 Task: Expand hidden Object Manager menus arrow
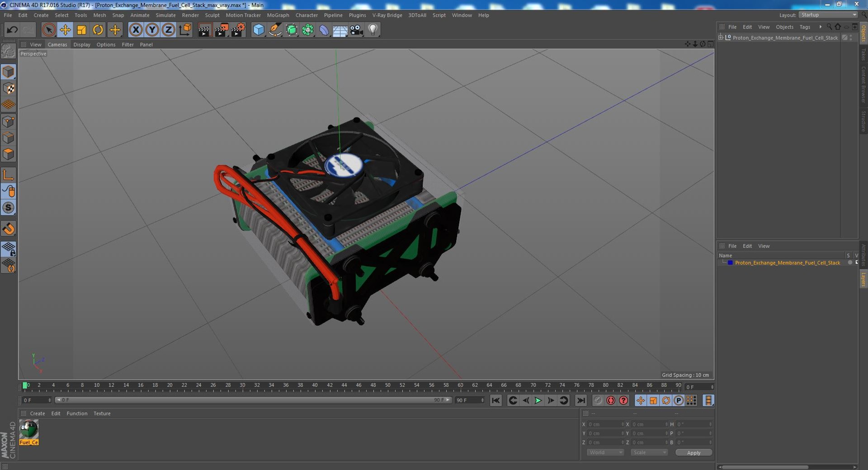click(820, 27)
